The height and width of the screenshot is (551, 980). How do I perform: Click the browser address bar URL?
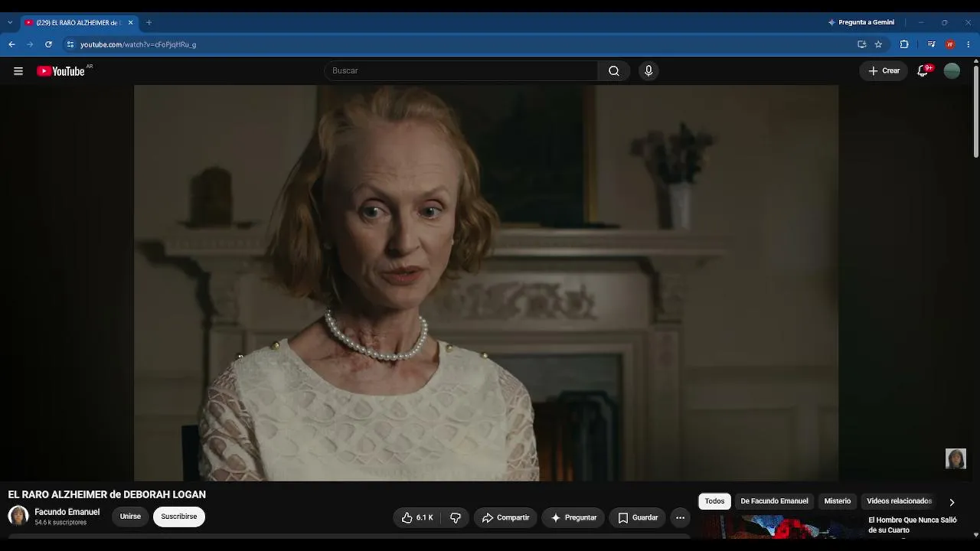(139, 44)
